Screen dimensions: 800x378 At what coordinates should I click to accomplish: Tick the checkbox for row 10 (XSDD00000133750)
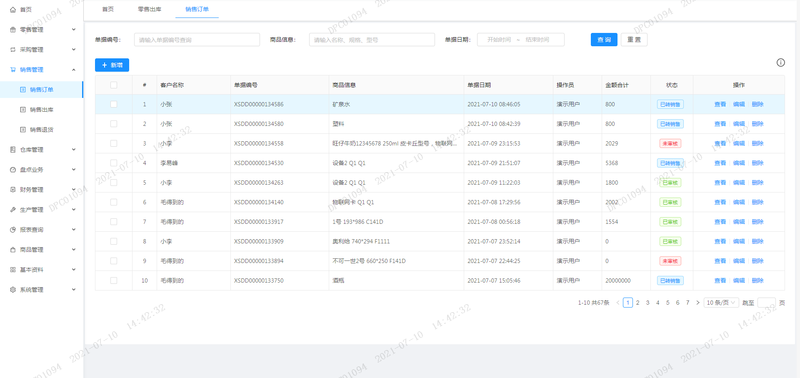point(113,281)
